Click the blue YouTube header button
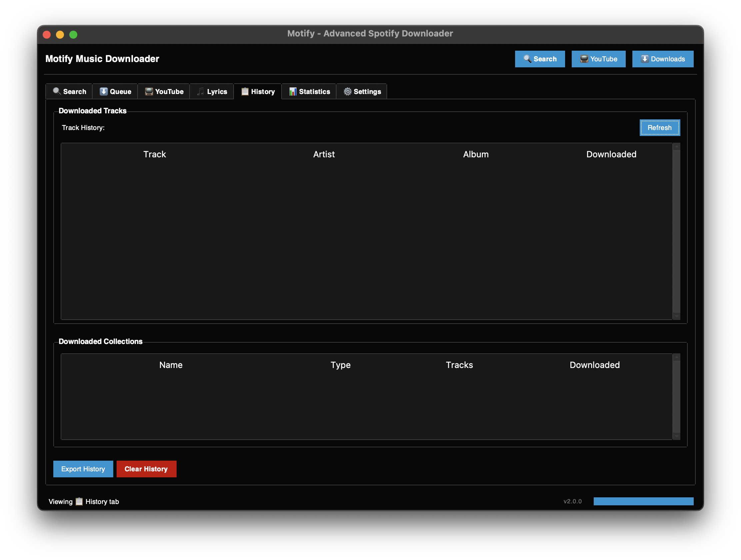 pos(598,59)
